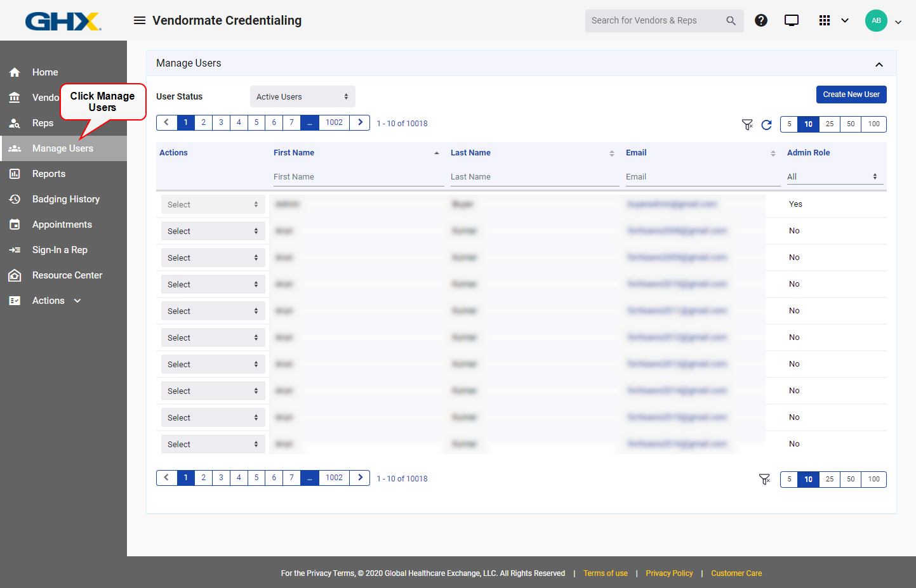The image size is (916, 588).
Task: Click the GHX logo
Action: (x=63, y=21)
